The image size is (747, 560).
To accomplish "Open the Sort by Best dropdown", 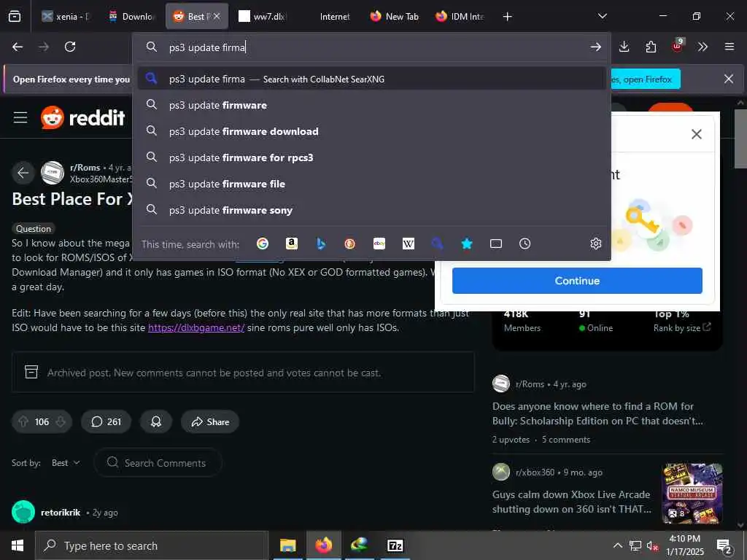I will [66, 463].
